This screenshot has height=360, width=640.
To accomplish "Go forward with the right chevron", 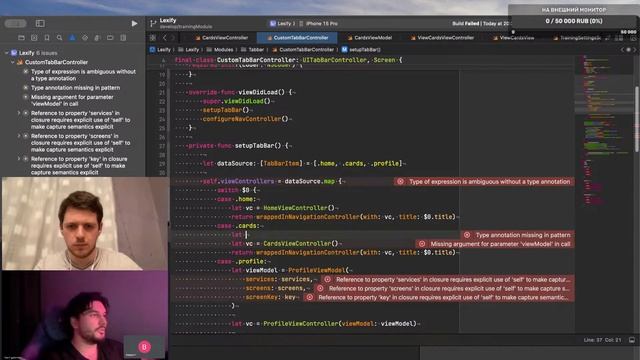I will pyautogui.click(x=173, y=38).
